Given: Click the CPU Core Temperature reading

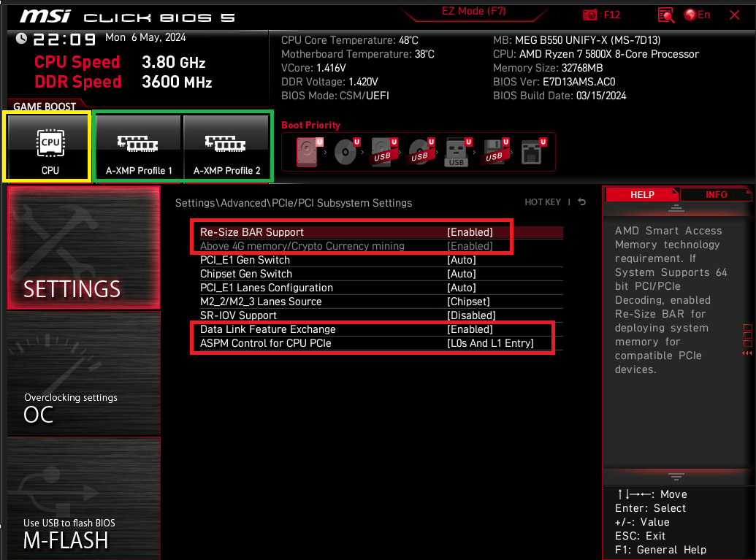Looking at the screenshot, I should pos(350,40).
